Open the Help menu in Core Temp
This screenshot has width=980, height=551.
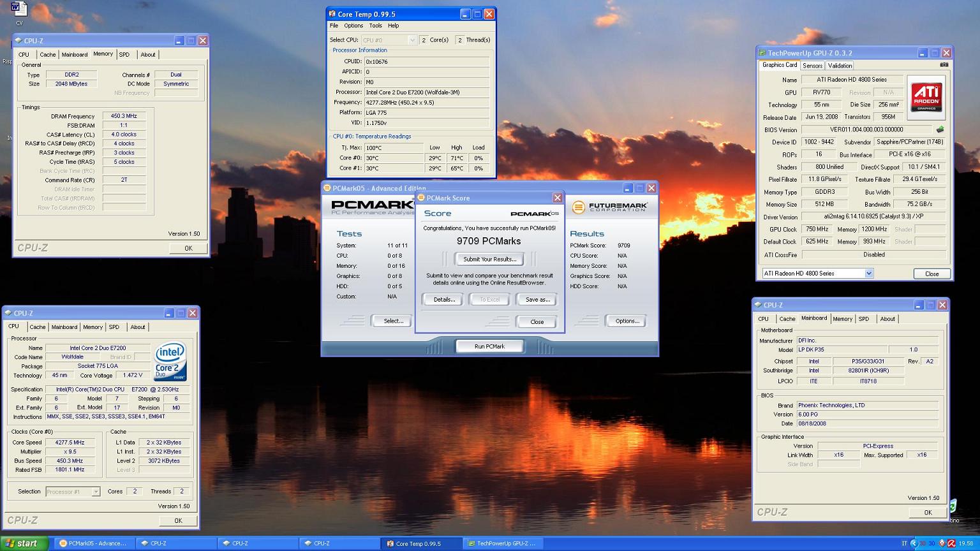[x=393, y=26]
